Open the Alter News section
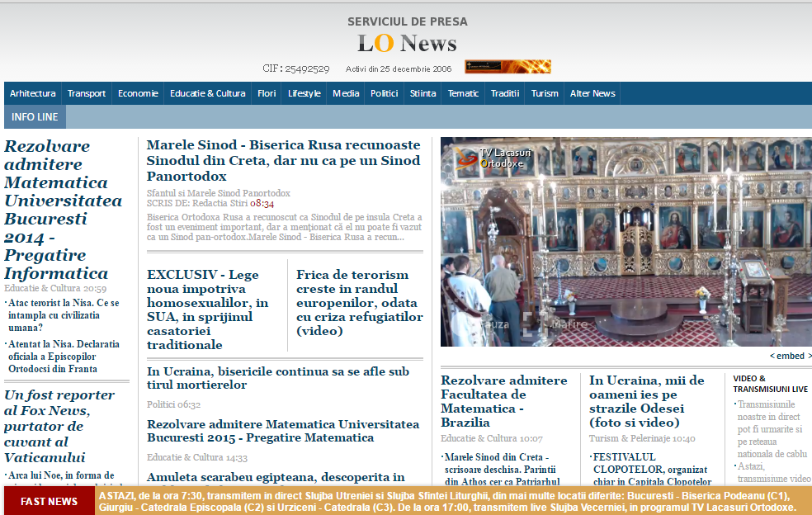Viewport: 812px width, 515px height. pos(592,93)
